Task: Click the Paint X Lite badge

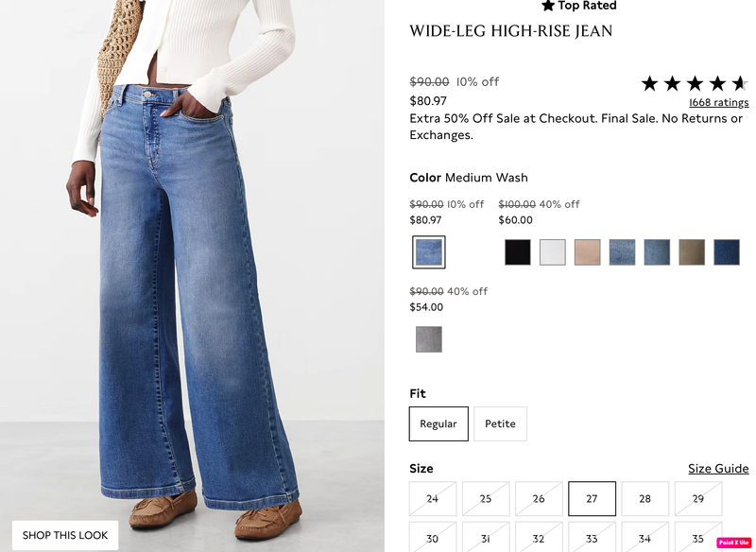Action: [x=733, y=543]
